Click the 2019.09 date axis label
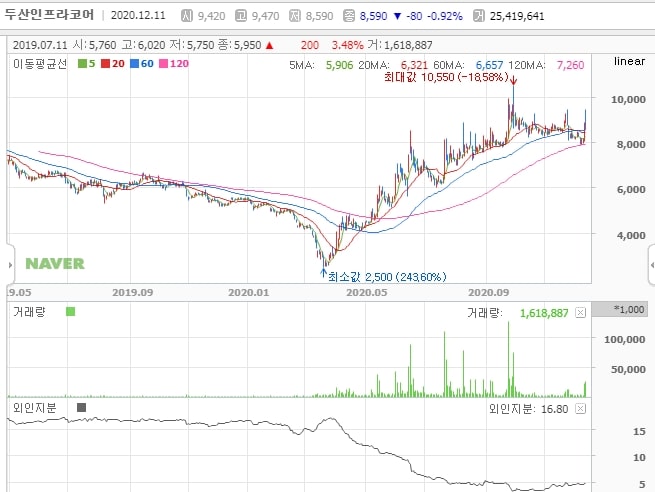Image resolution: width=655 pixels, height=492 pixels. 132,292
